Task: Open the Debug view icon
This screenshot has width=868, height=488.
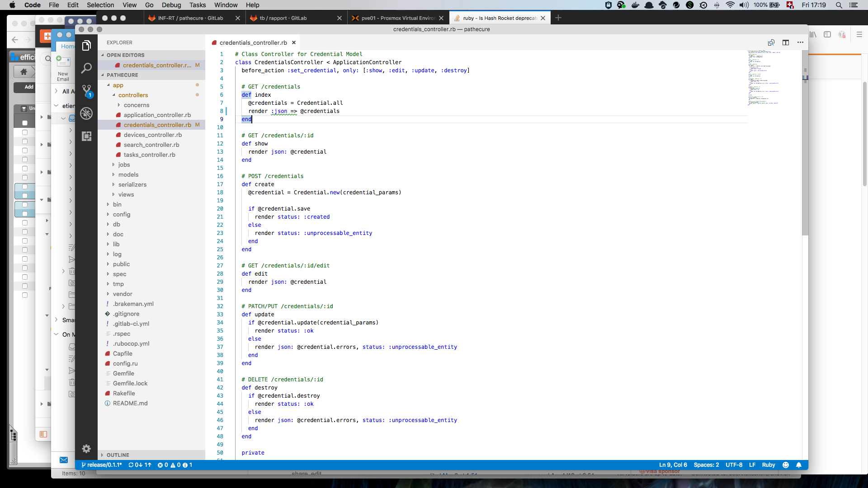Action: [86, 113]
